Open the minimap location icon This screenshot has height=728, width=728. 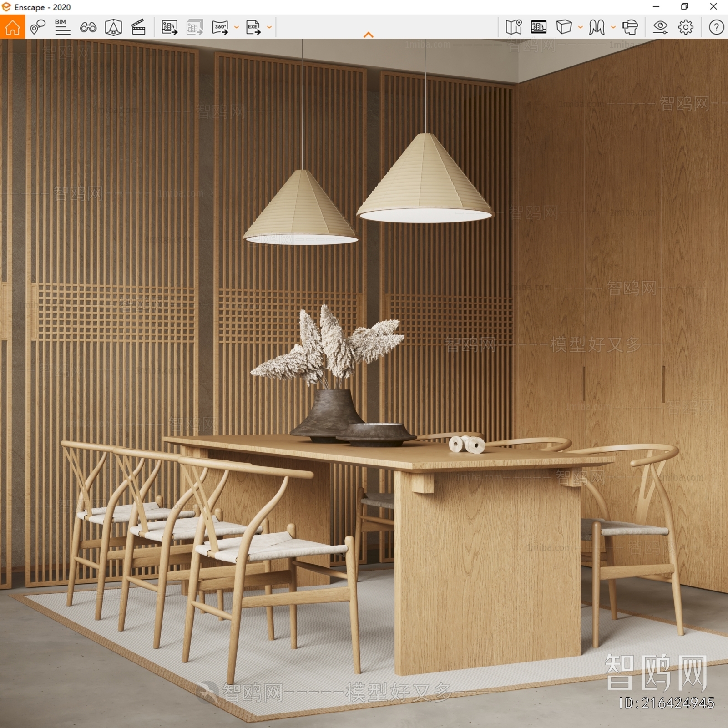point(514,27)
